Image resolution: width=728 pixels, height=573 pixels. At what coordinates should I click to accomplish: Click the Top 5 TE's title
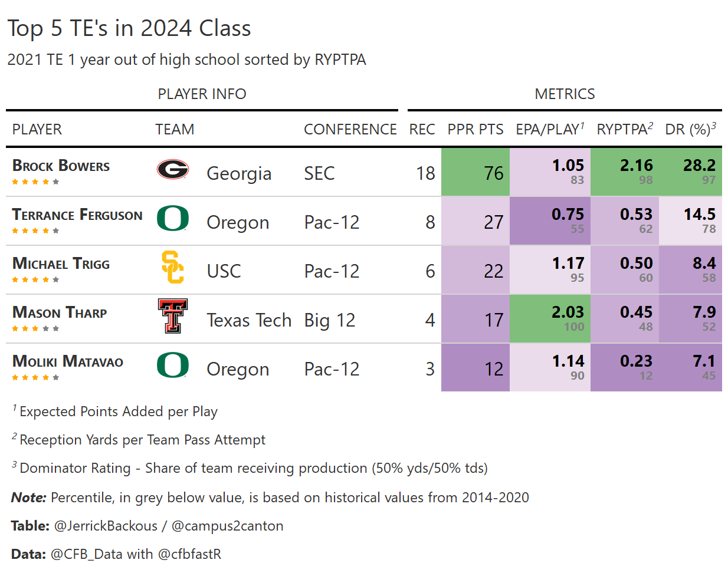[129, 28]
